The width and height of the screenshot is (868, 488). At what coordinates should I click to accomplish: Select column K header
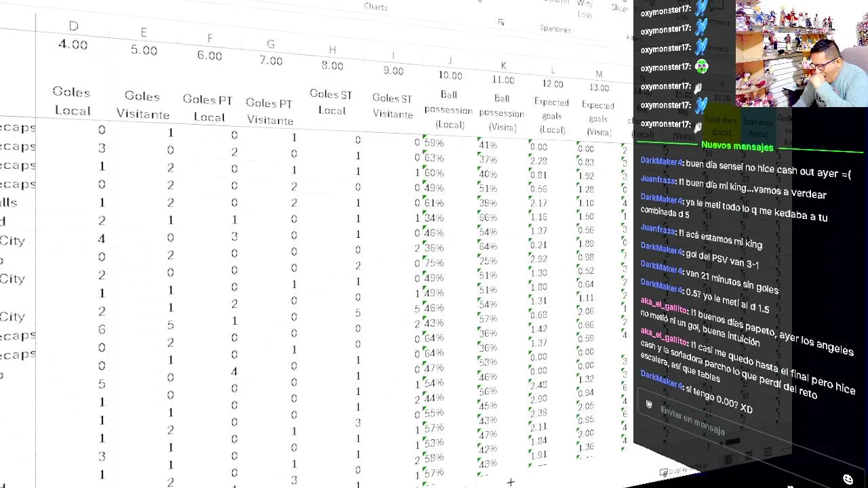503,65
